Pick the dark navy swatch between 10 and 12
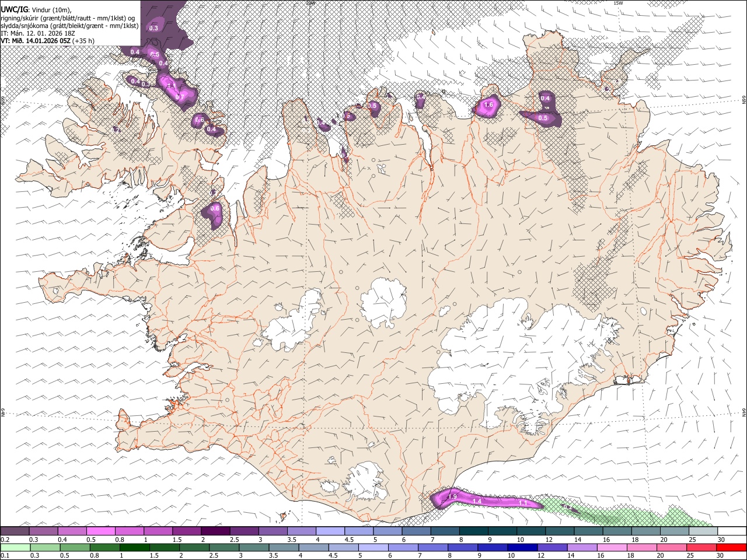Screen dimensions: 747x560 click(522, 548)
